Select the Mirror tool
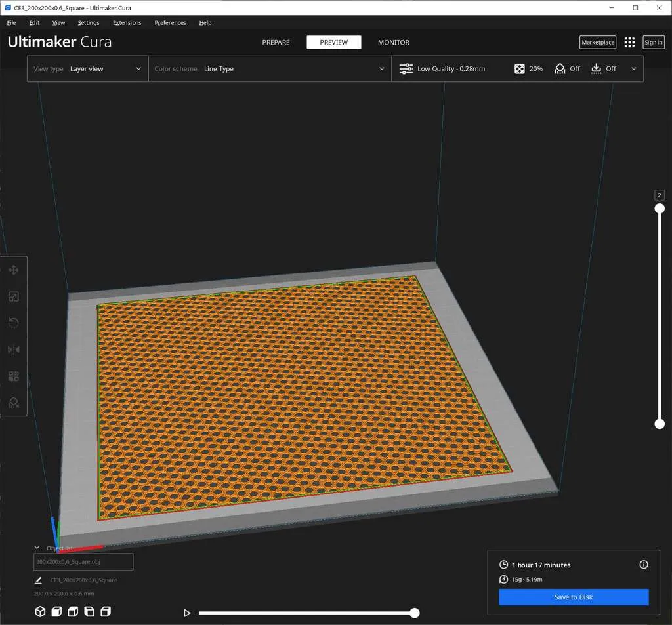 (x=13, y=350)
